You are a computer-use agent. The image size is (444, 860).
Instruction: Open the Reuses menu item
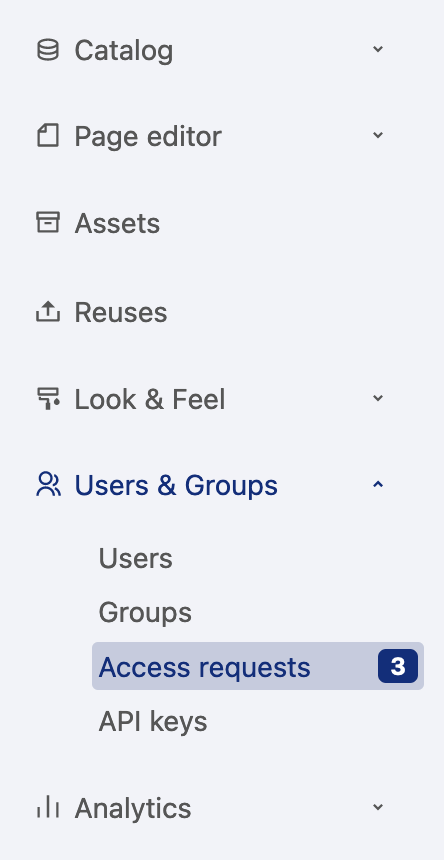click(121, 312)
